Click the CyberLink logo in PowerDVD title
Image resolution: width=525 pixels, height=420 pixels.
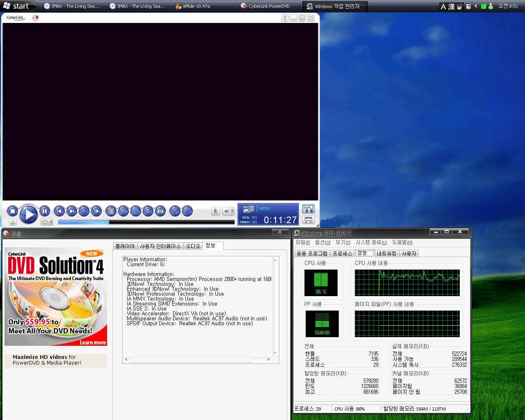16,18
